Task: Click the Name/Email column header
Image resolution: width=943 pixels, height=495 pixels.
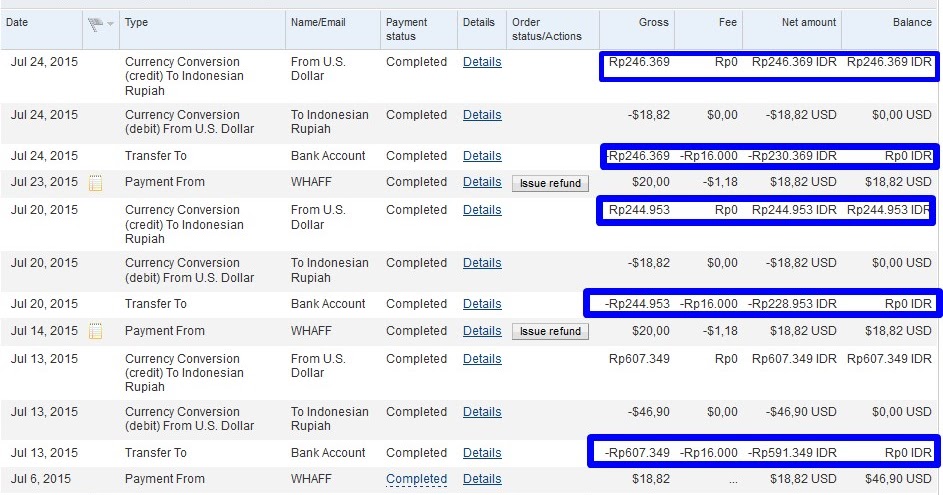Action: coord(318,22)
